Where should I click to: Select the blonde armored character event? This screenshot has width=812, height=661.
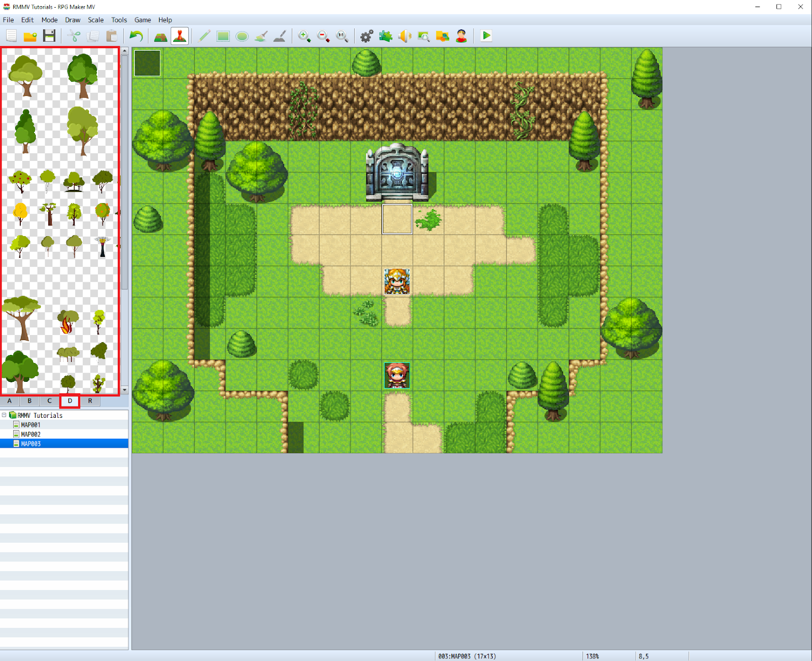point(397,282)
